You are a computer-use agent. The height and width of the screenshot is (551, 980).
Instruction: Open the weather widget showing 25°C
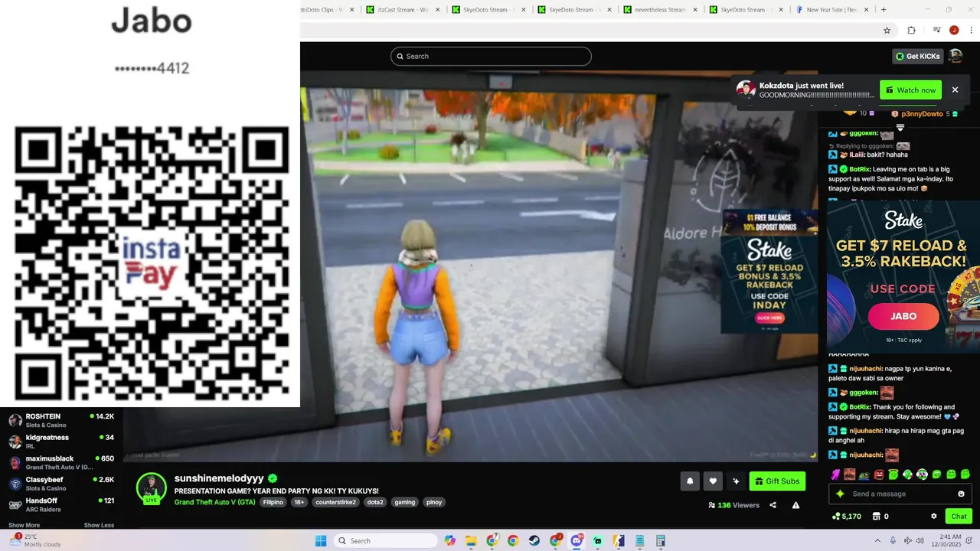pyautogui.click(x=37, y=540)
